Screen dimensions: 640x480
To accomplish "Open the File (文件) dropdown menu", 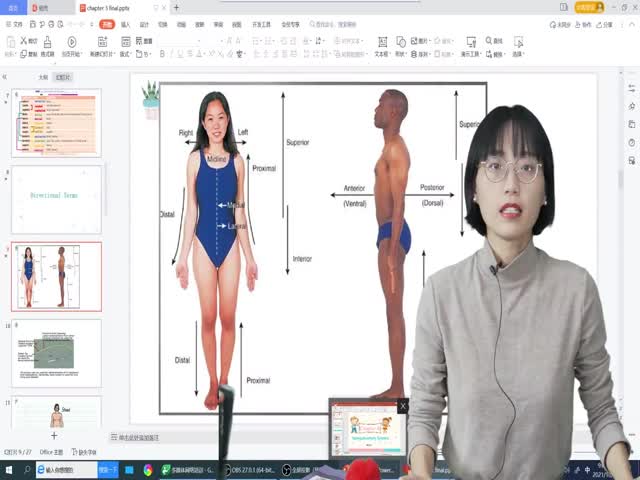I will [17, 24].
